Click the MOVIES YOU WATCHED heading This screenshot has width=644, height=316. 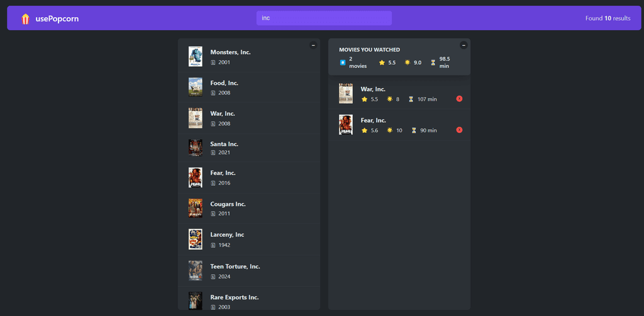pos(370,50)
